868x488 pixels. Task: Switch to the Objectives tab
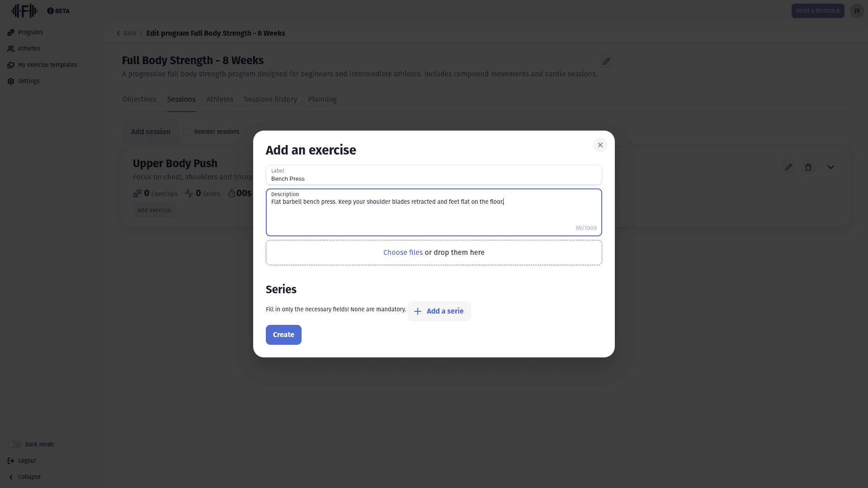point(139,99)
